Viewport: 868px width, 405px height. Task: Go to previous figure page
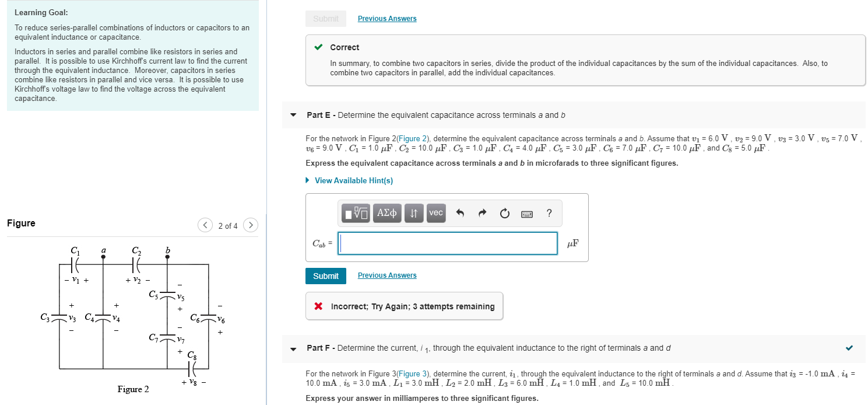[x=205, y=225]
